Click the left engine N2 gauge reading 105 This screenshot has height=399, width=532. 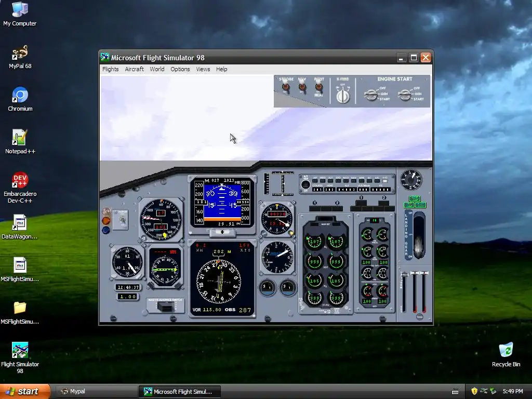pyautogui.click(x=314, y=280)
